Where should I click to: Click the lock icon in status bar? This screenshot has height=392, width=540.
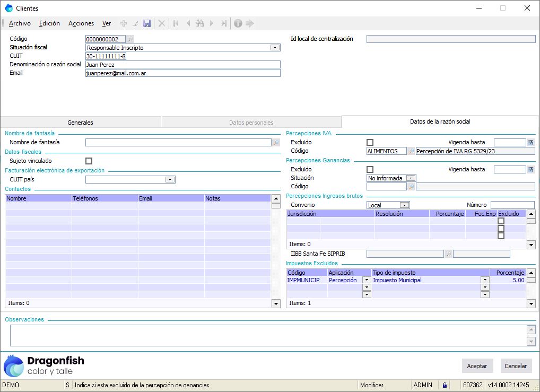click(x=445, y=385)
